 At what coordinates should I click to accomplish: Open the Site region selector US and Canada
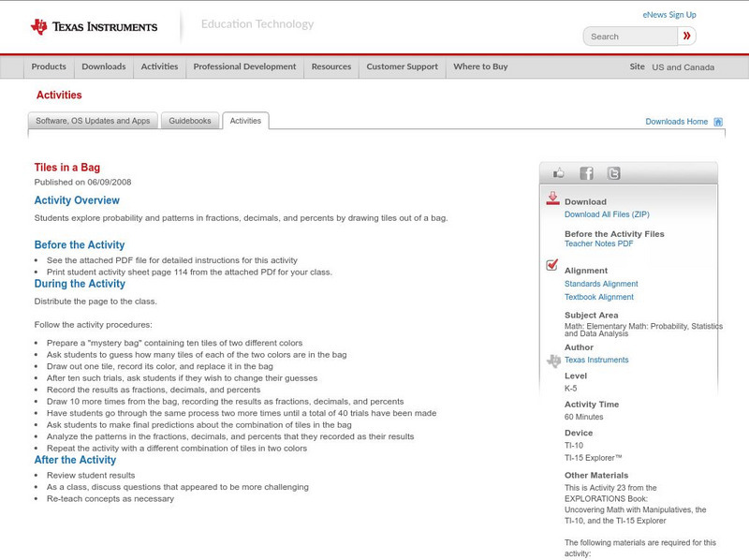pos(683,67)
